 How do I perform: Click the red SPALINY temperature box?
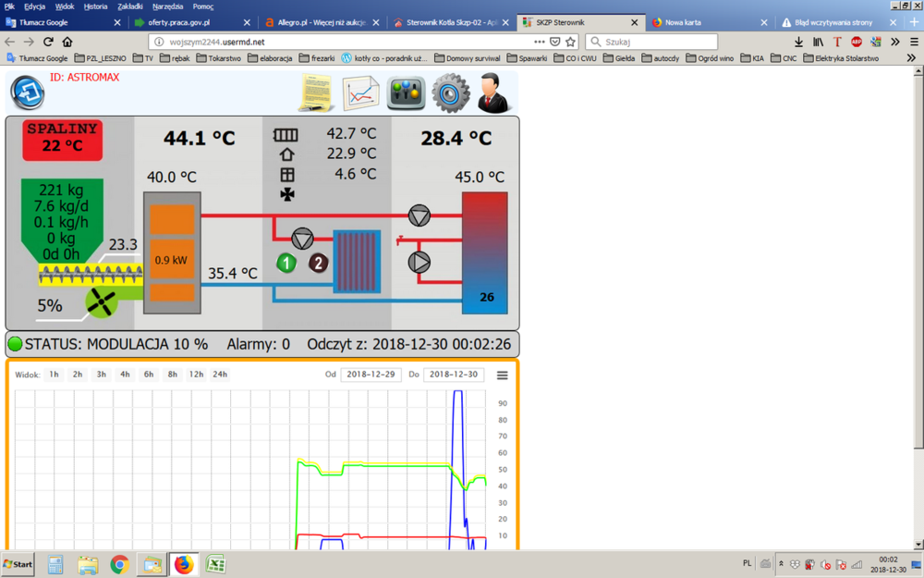click(61, 139)
